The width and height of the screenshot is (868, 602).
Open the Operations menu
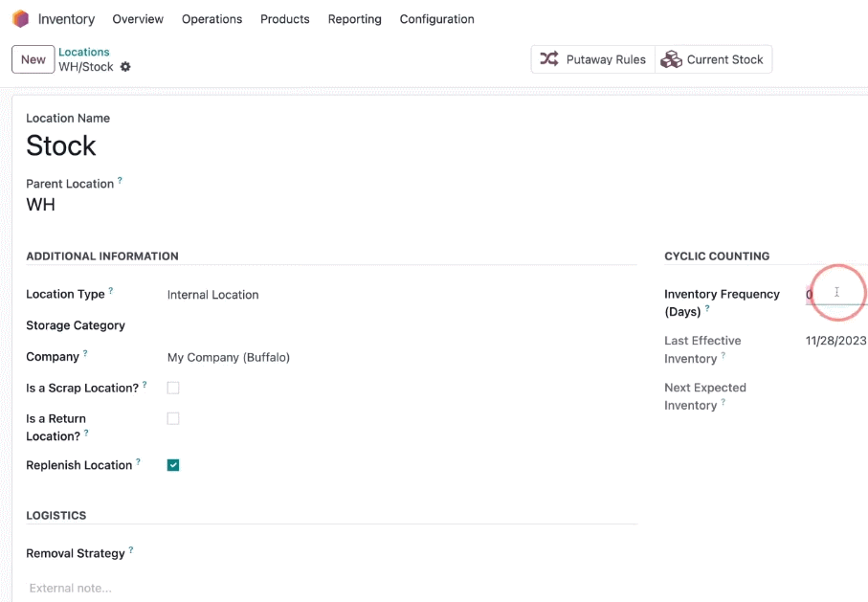point(212,19)
